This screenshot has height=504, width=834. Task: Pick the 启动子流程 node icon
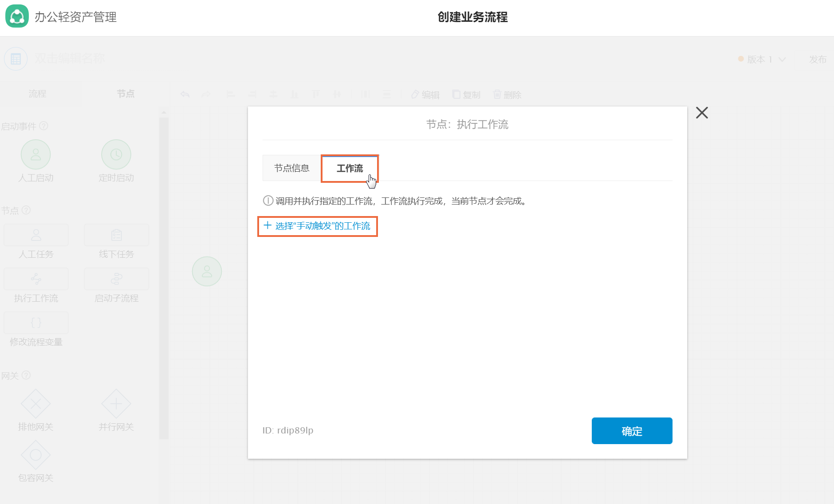point(117,279)
